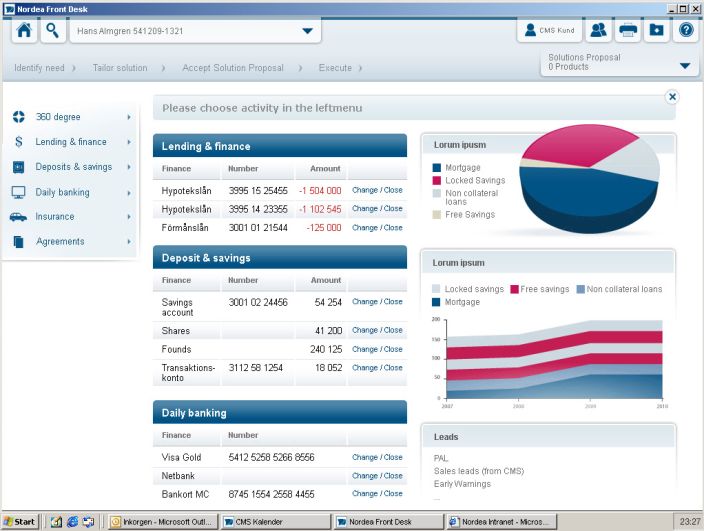Click Change / Close for Hypotekslån 3995 15 25455
The height and width of the screenshot is (531, 704).
click(x=377, y=190)
